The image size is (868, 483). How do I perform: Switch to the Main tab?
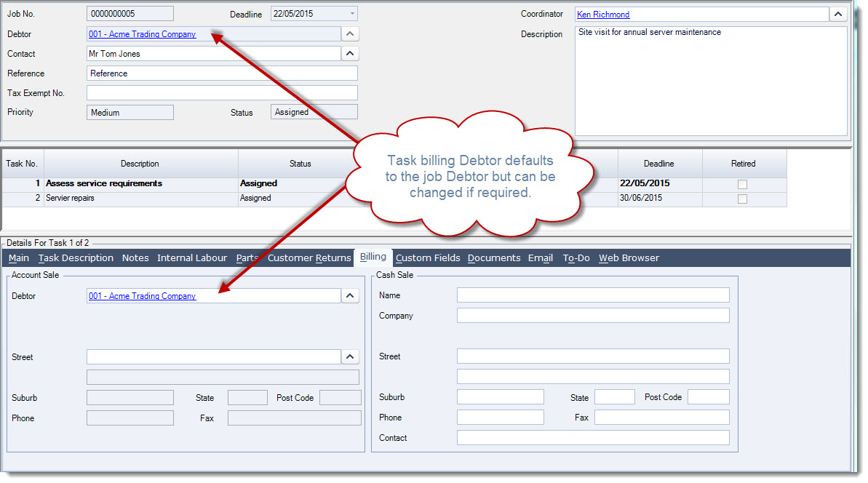click(x=19, y=258)
